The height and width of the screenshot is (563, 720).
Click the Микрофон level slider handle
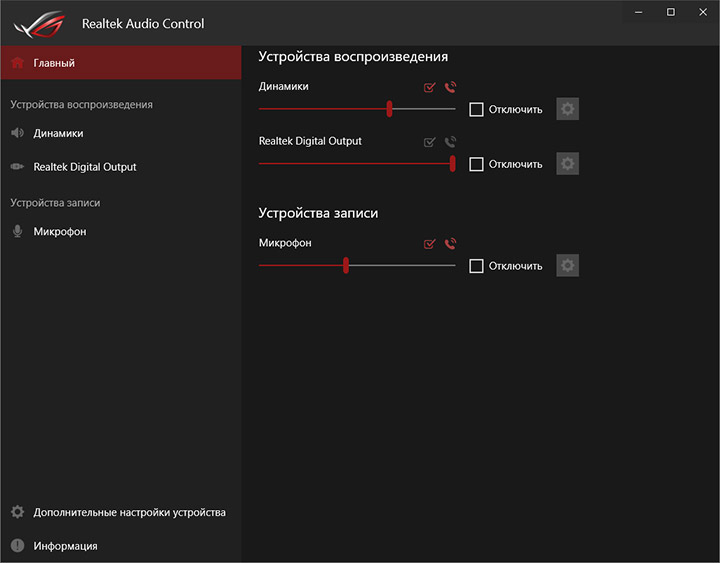(x=346, y=266)
